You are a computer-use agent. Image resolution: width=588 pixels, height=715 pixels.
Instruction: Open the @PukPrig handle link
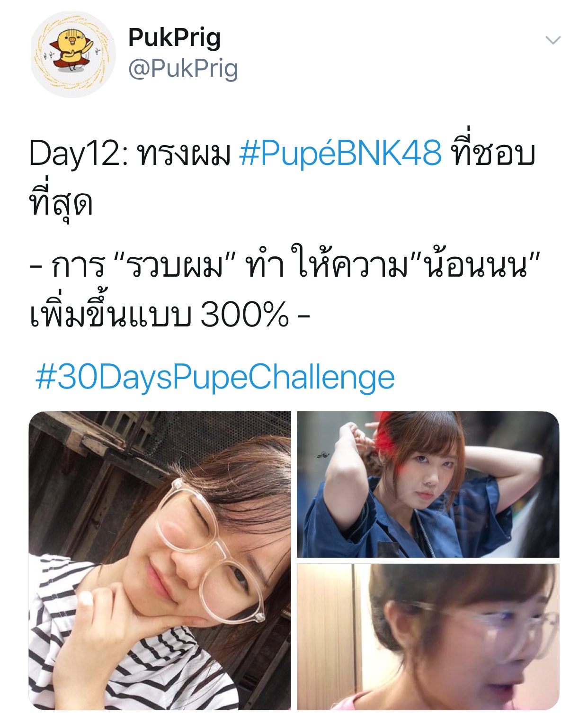tap(183, 69)
